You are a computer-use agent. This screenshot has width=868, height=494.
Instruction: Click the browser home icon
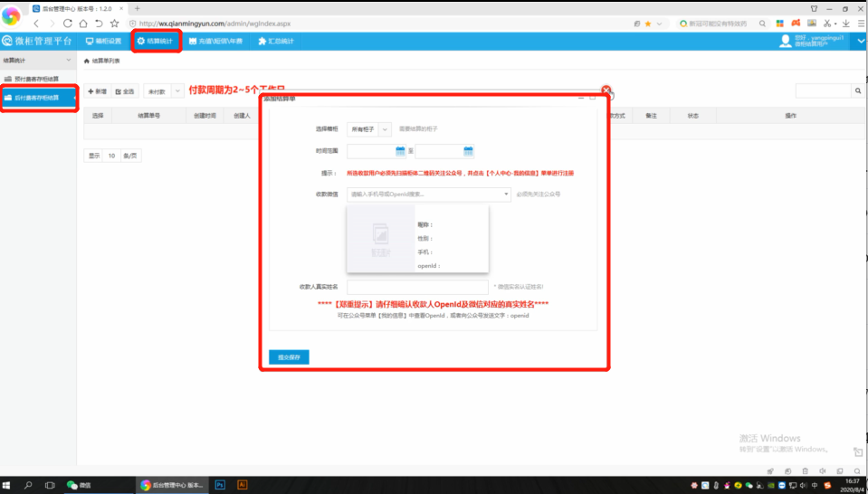pyautogui.click(x=98, y=23)
